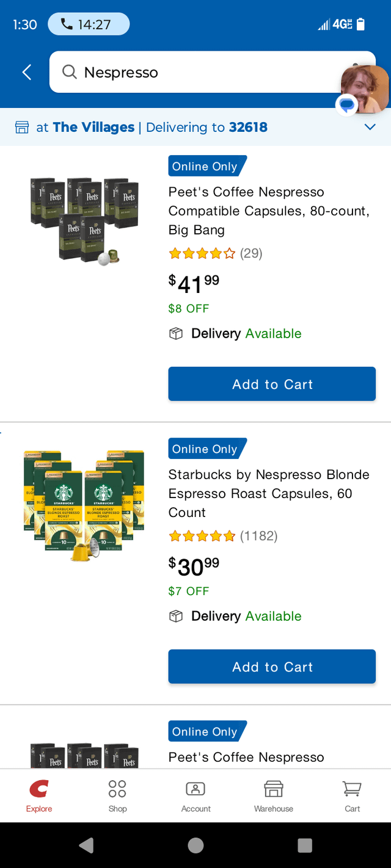Open the Explore tab
Viewport: 391px width, 868px height.
point(39,796)
